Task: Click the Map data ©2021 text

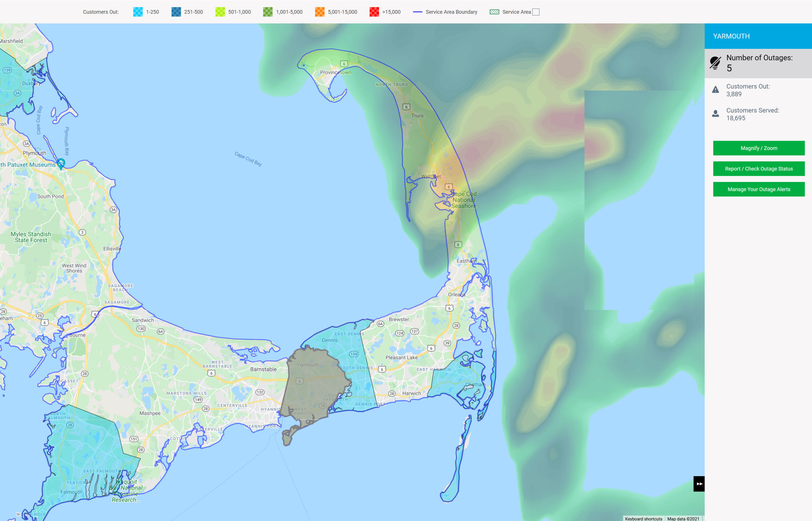Action: click(x=683, y=519)
